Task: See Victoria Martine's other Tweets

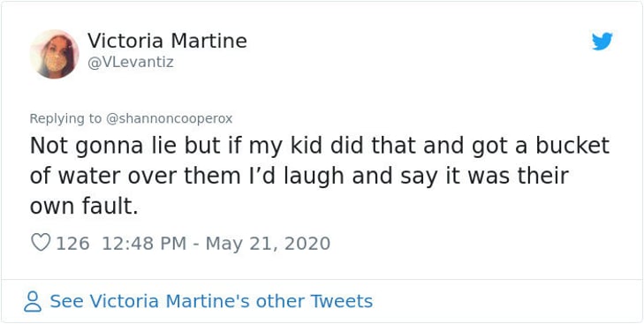Action: tap(211, 301)
